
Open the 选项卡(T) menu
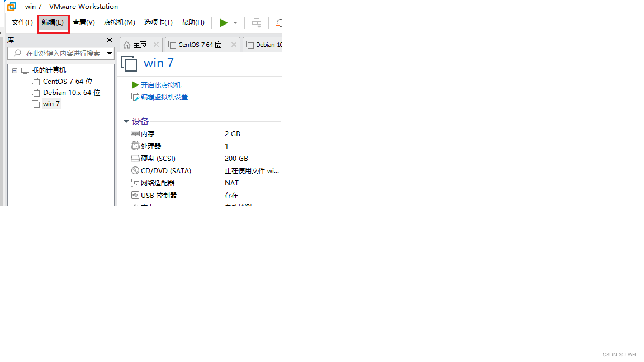(158, 22)
